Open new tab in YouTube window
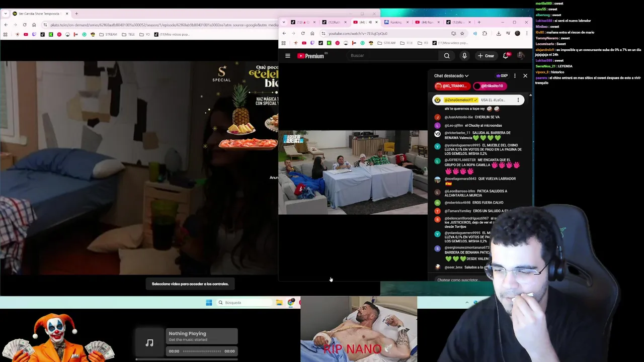 [x=479, y=22]
